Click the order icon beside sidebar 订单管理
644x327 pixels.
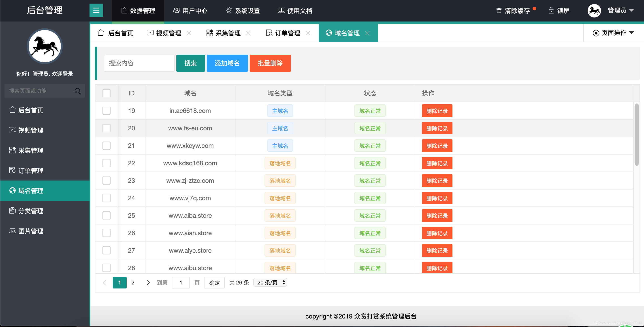click(x=12, y=170)
